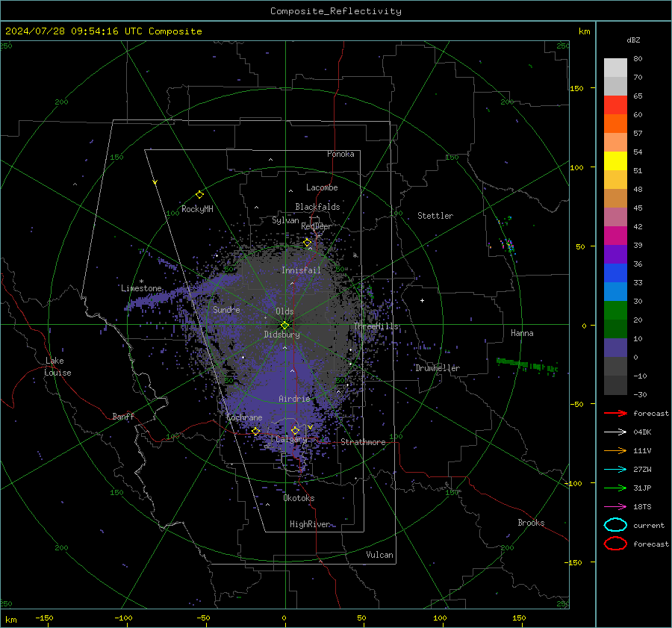Click the Lacombe city label

[322, 187]
